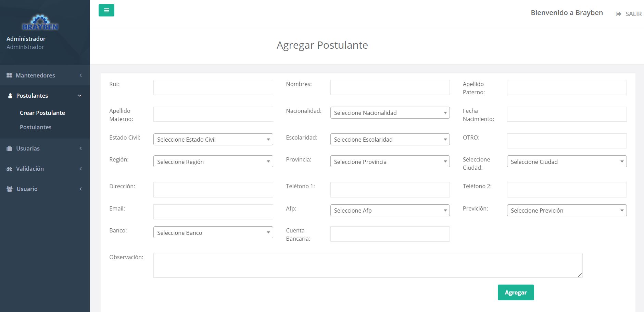644x312 pixels.
Task: Expand the Usuarias menu chevron
Action: 80,148
